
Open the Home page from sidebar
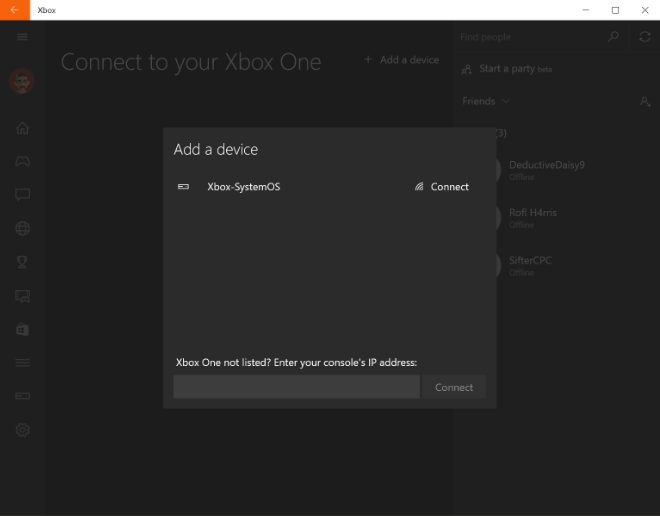pos(22,128)
